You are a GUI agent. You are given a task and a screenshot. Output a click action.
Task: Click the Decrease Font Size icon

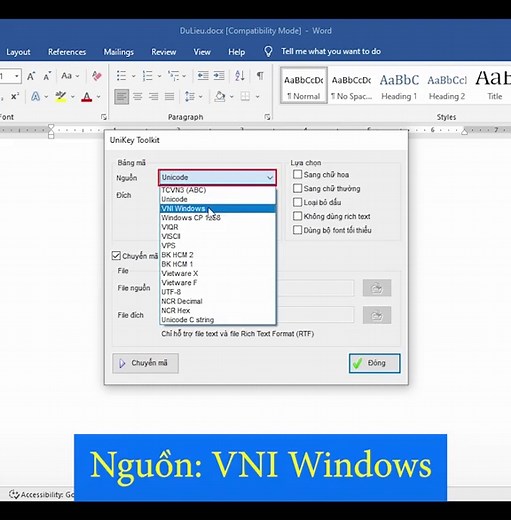47,76
